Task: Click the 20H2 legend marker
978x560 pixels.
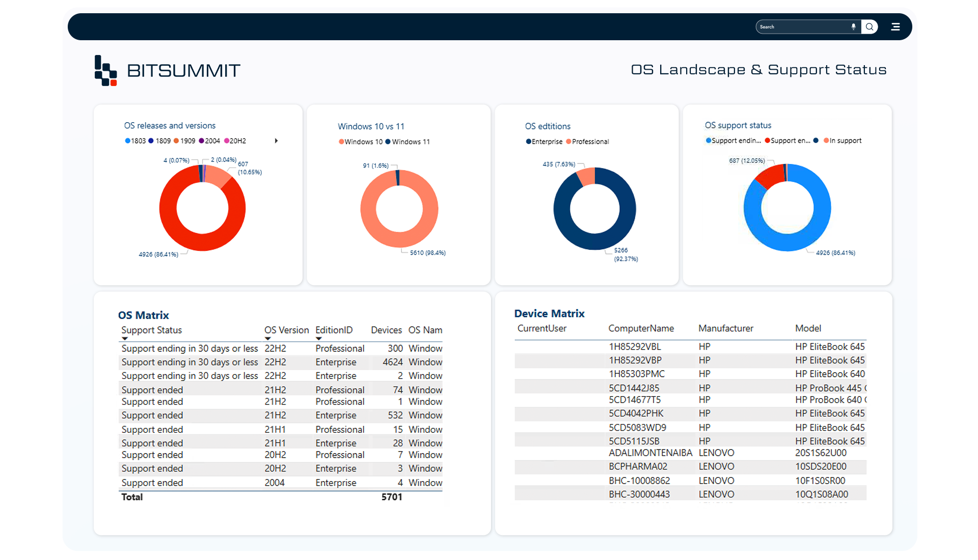Action: click(x=227, y=141)
